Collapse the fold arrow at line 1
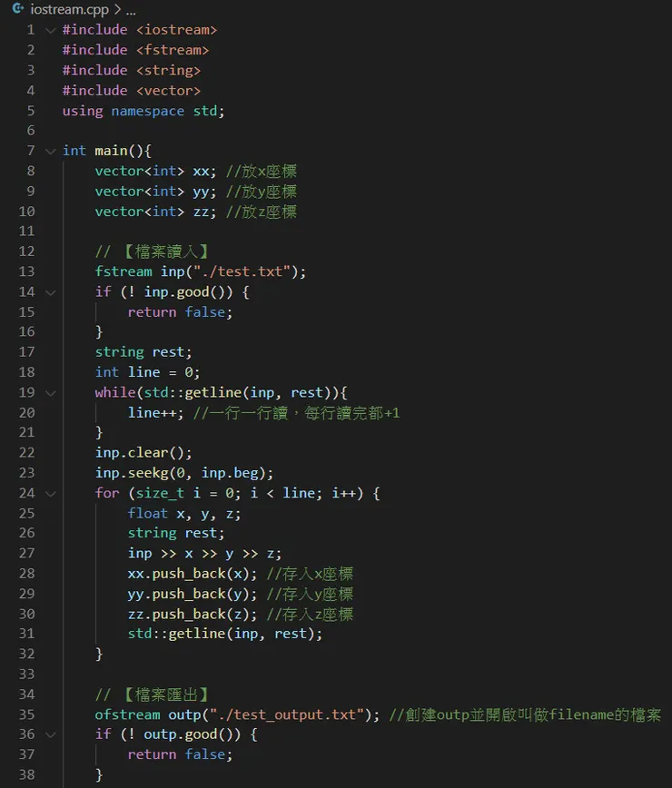The image size is (672, 788). pos(50,31)
